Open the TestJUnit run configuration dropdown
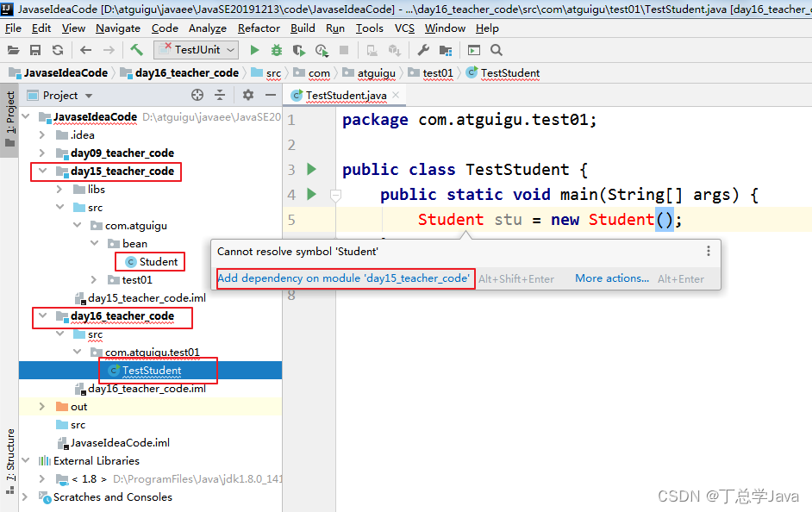Screen dimensions: 812x512 [x=196, y=50]
